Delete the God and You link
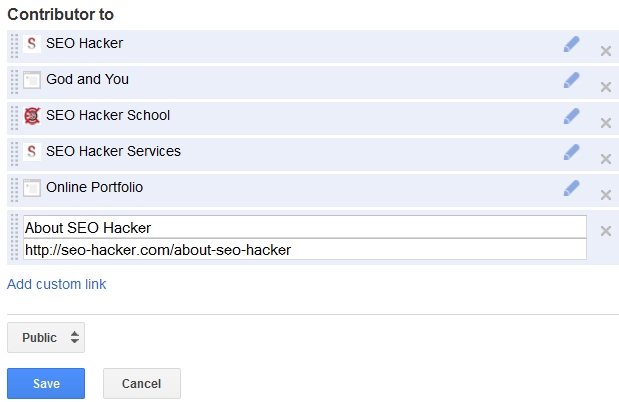Screen dimensions: 619x402 (x=605, y=87)
